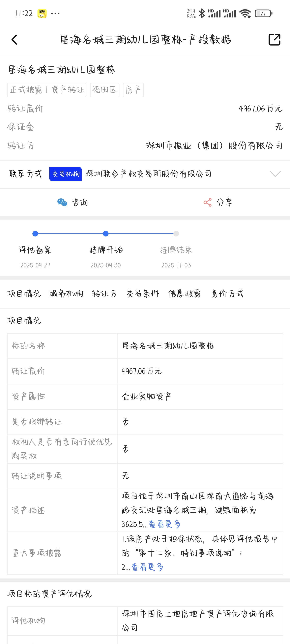Tap the 房产 category tag
The image size is (290, 644).
[x=133, y=90]
